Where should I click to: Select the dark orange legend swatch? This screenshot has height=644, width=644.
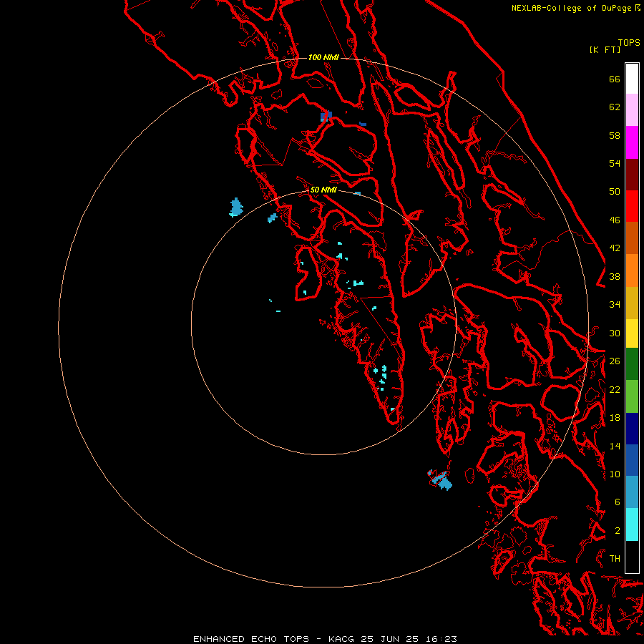pos(632,238)
